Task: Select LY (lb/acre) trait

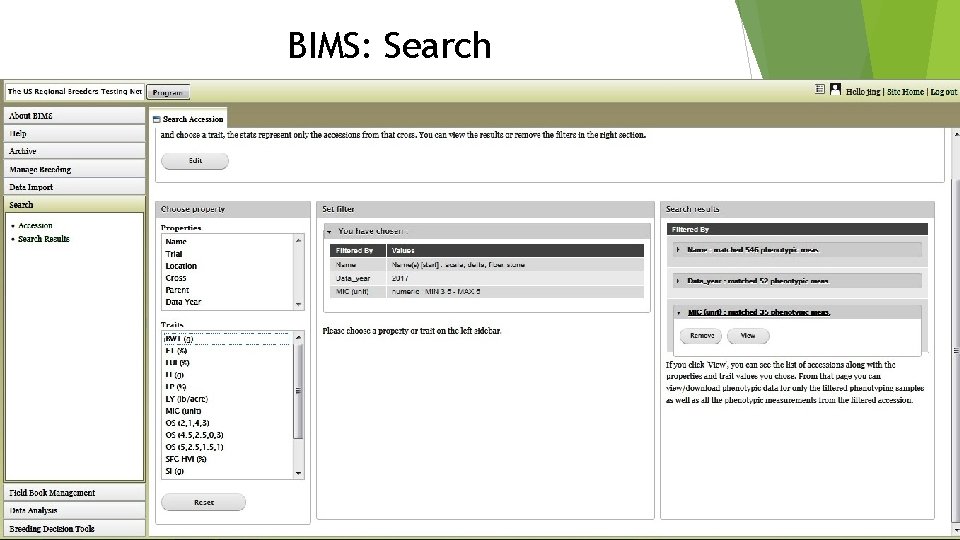Action: coord(187,399)
